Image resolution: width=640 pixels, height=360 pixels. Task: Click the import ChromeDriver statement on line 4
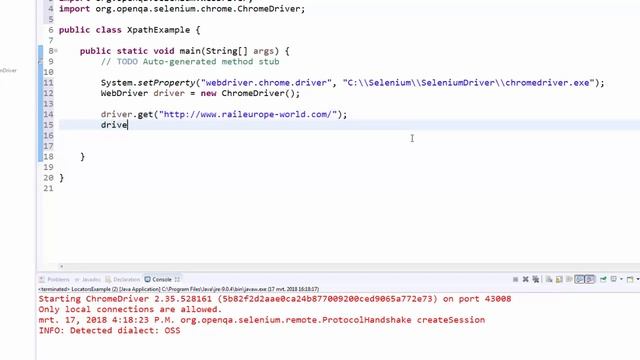coord(182,9)
